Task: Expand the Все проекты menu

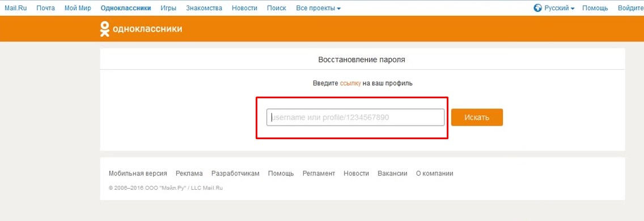Action: click(318, 8)
